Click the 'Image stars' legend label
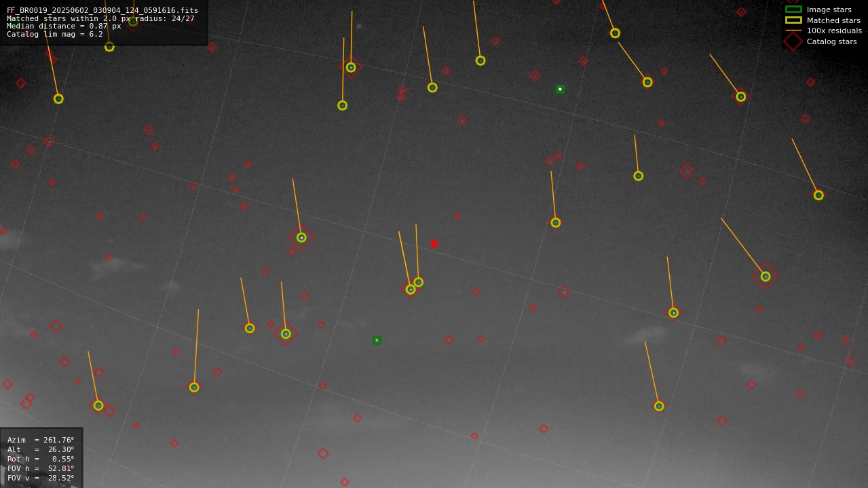 coord(829,10)
